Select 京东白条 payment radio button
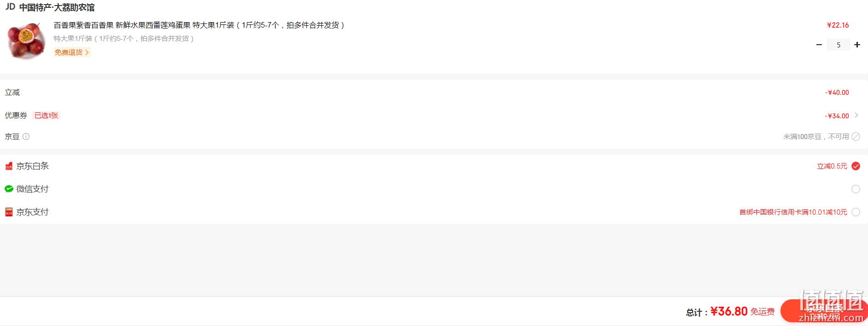Viewport: 868px width, 326px height. [856, 166]
